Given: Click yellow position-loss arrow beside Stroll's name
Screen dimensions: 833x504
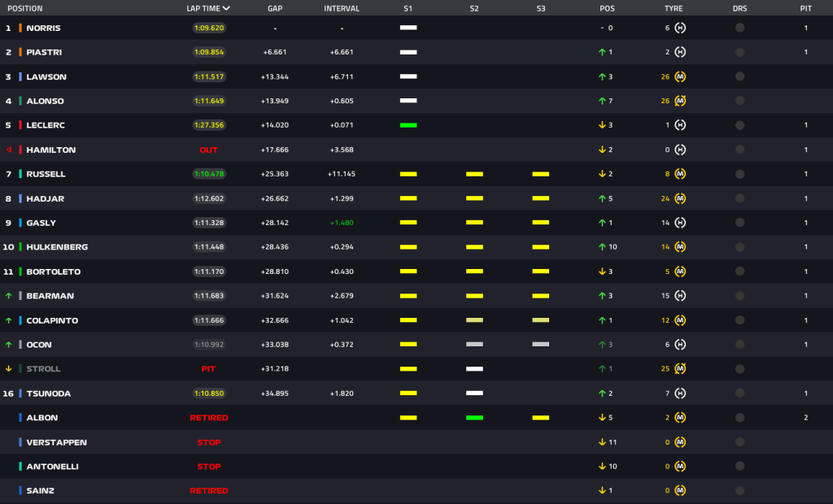Looking at the screenshot, I should 8,368.
